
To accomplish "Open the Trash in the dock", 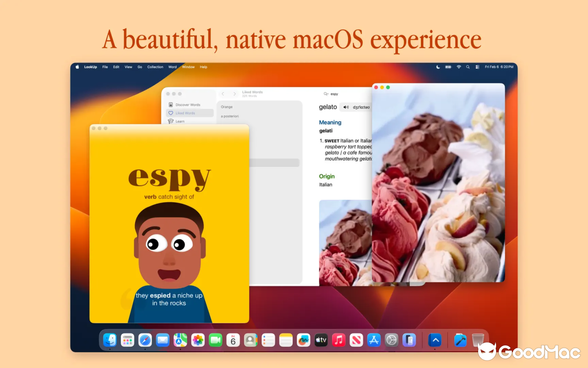I will (478, 340).
